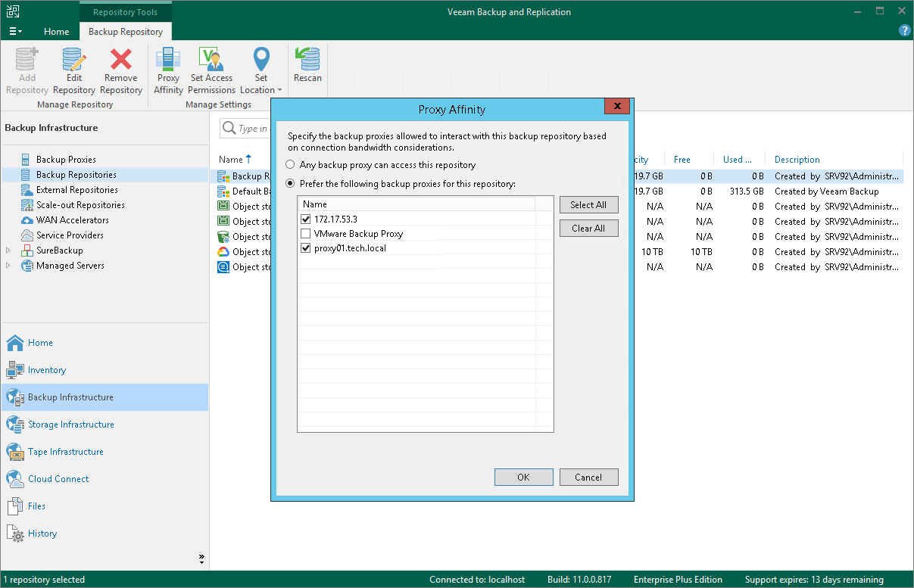914x588 pixels.
Task: Expand the SureBackup tree node
Action: (8, 250)
